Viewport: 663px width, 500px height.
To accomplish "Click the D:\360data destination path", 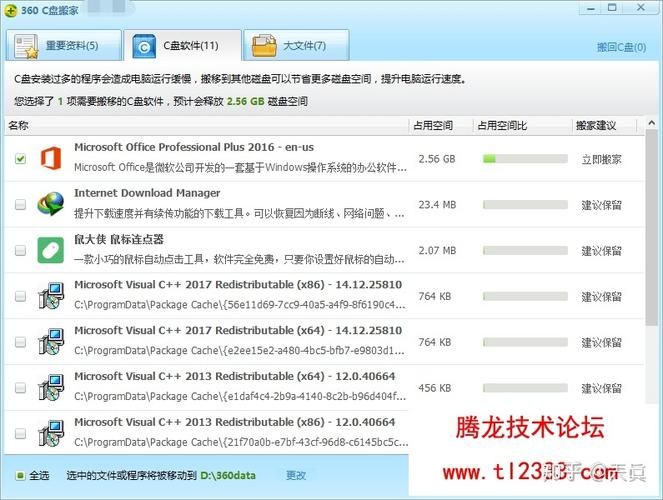I will (x=228, y=475).
